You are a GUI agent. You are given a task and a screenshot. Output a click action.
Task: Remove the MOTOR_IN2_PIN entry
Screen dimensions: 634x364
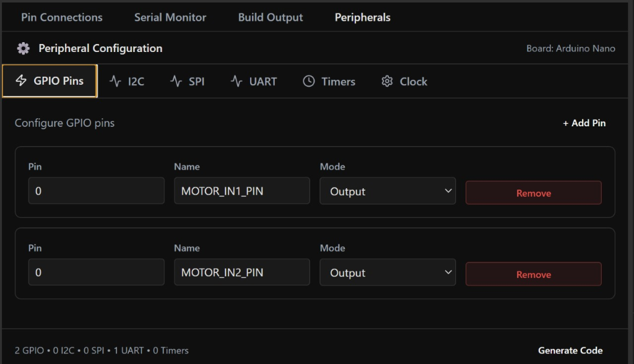point(533,274)
